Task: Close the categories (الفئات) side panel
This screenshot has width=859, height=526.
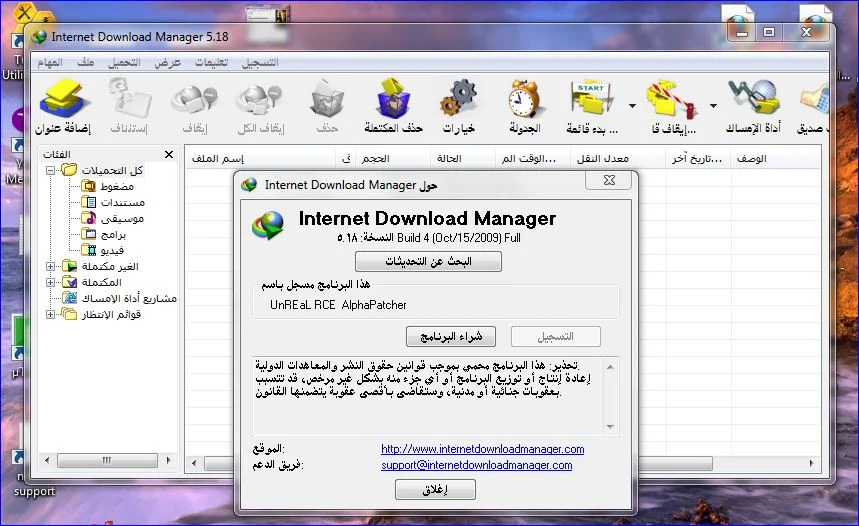Action: point(169,155)
